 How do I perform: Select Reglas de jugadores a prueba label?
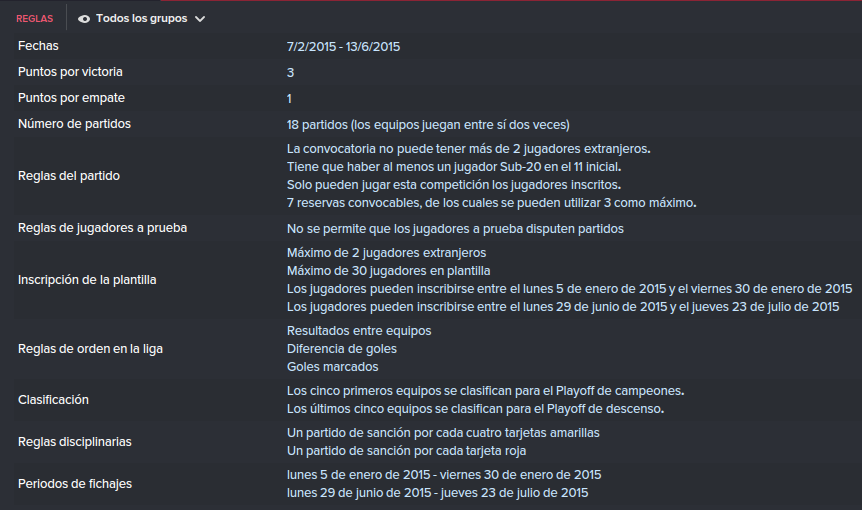click(102, 228)
